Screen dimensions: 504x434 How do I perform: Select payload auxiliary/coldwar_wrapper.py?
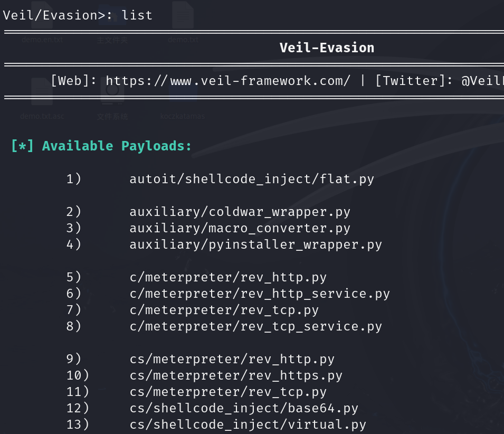pos(240,212)
